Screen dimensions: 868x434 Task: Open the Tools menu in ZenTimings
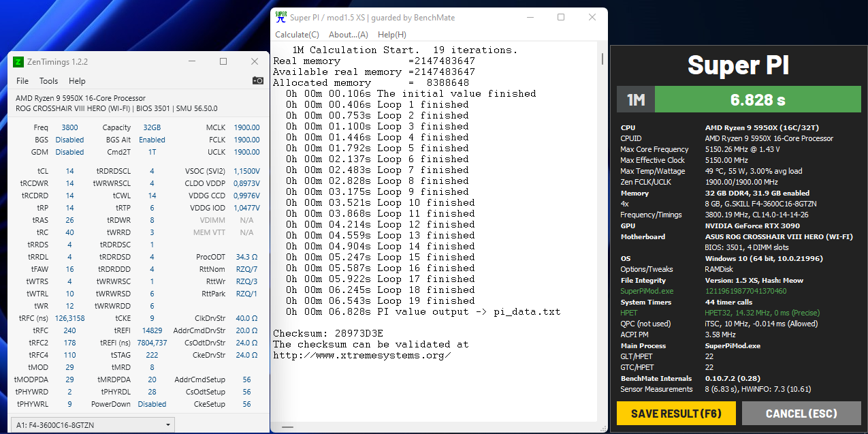[48, 81]
